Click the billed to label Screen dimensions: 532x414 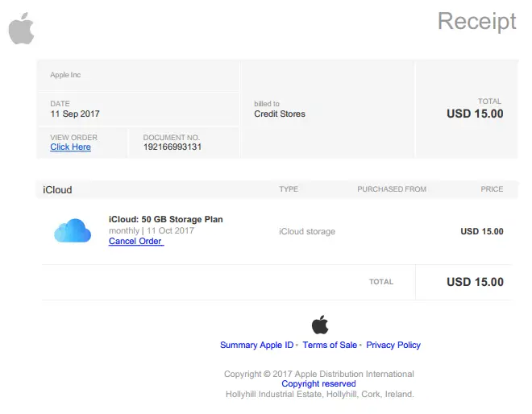[267, 104]
